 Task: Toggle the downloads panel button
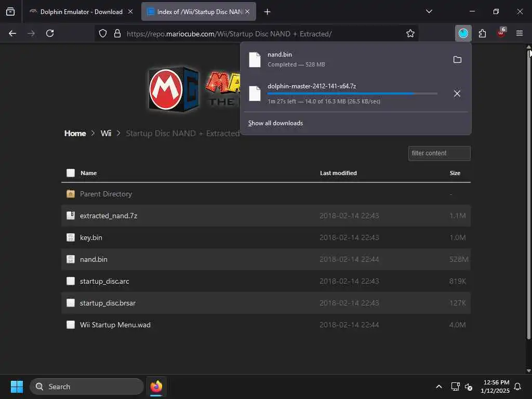[x=463, y=33]
